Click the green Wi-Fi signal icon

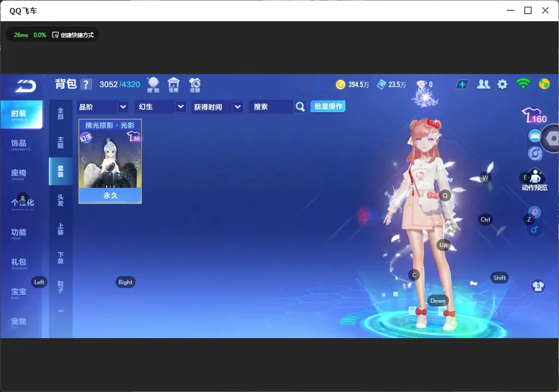(x=523, y=84)
